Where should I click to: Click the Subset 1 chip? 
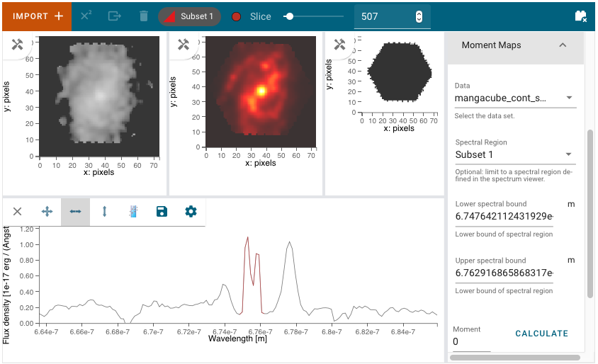pos(189,16)
